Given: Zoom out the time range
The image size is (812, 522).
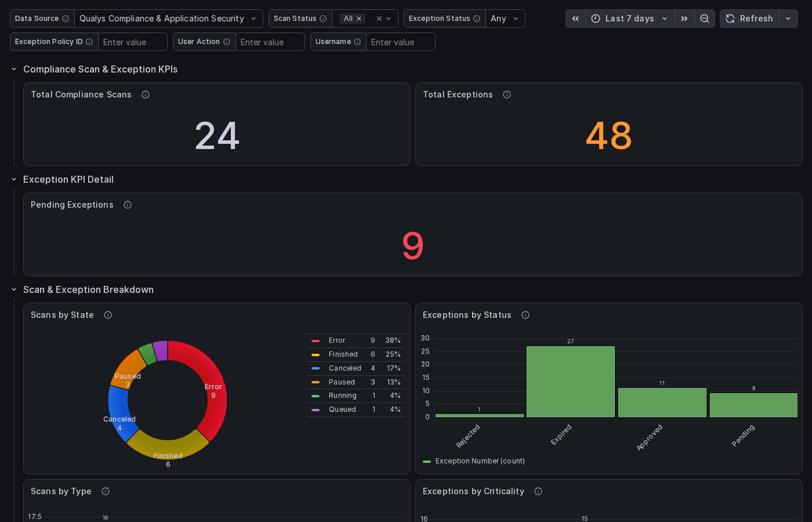Looking at the screenshot, I should 705,19.
